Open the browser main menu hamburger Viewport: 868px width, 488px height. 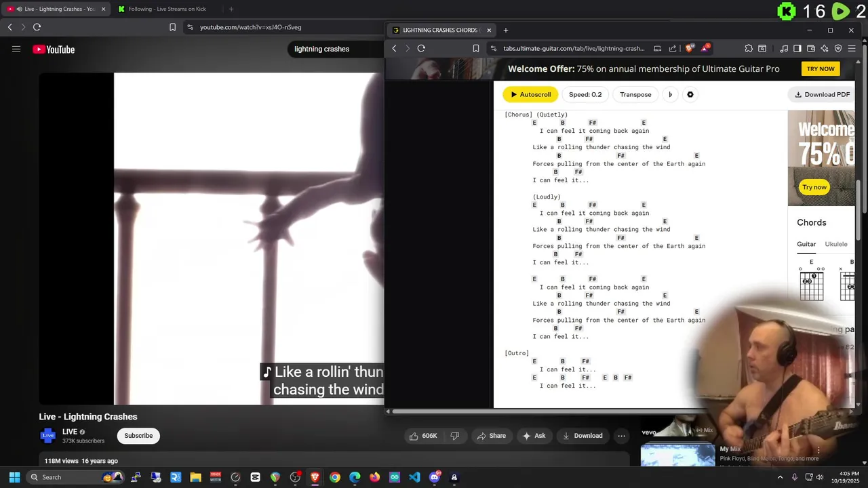tap(852, 48)
